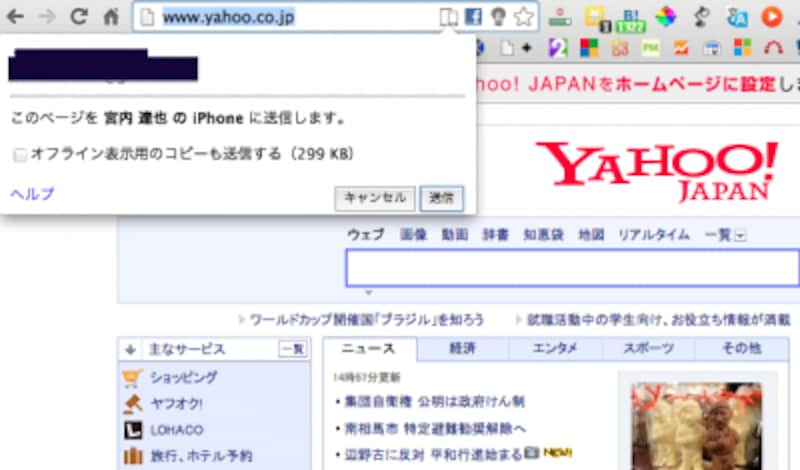Open the ヘルプ link in the popup
The height and width of the screenshot is (470, 800).
[x=32, y=194]
